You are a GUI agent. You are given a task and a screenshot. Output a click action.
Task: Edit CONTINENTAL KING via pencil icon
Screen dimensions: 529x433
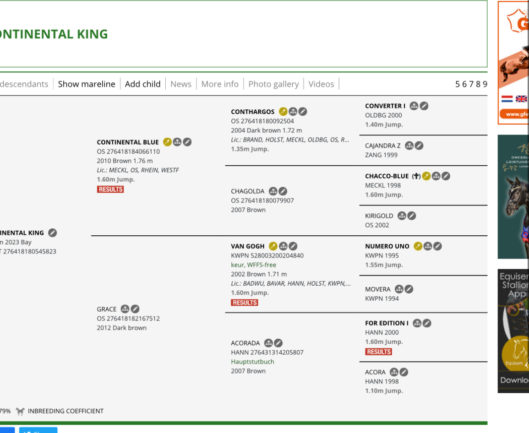[x=53, y=233]
